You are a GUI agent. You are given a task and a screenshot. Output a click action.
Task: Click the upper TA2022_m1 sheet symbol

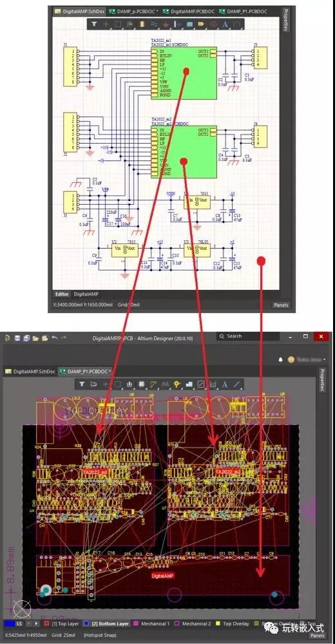184,73
